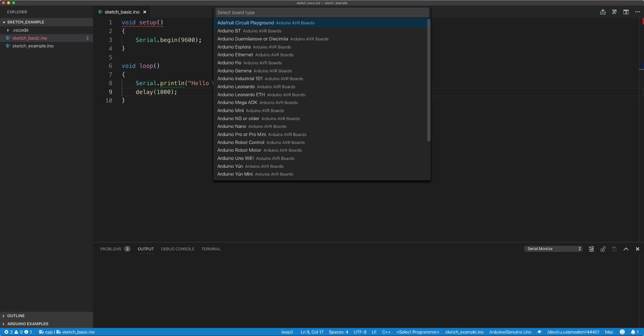Close the bottom panel with the X icon
644x336 pixels.
tap(637, 249)
